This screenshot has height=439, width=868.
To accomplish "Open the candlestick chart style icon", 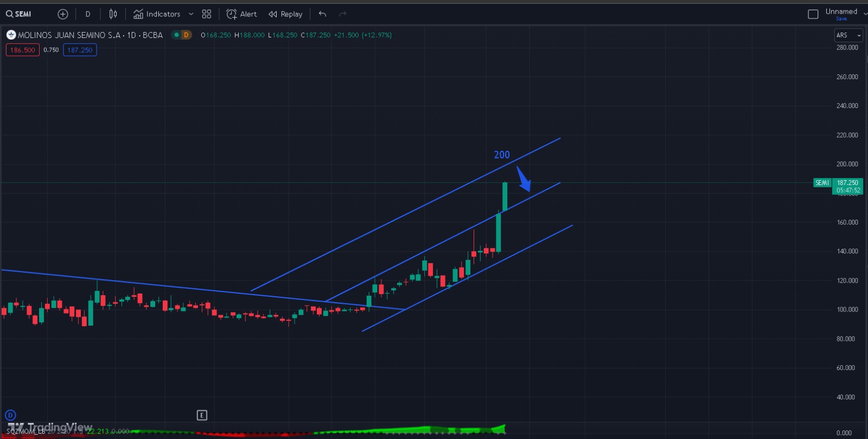I will click(113, 14).
